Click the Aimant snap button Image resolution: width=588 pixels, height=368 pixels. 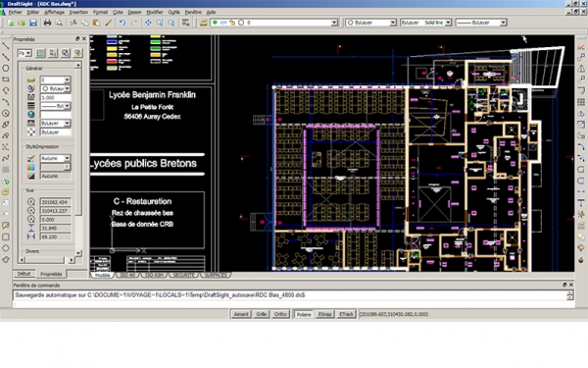241,314
